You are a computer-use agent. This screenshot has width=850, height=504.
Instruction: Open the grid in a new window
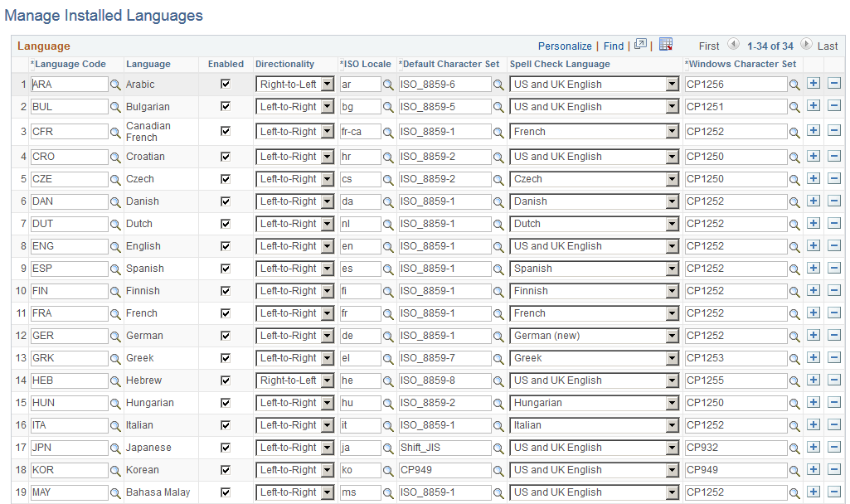pyautogui.click(x=641, y=45)
